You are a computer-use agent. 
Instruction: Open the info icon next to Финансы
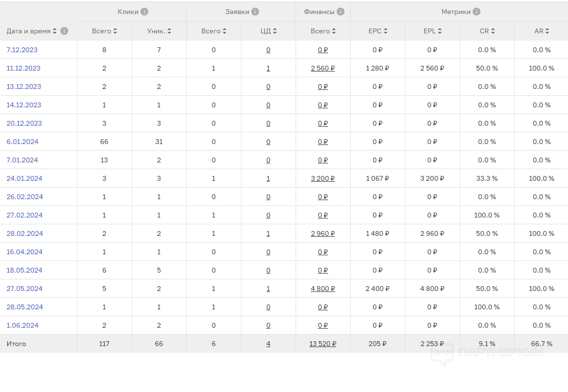click(x=341, y=12)
